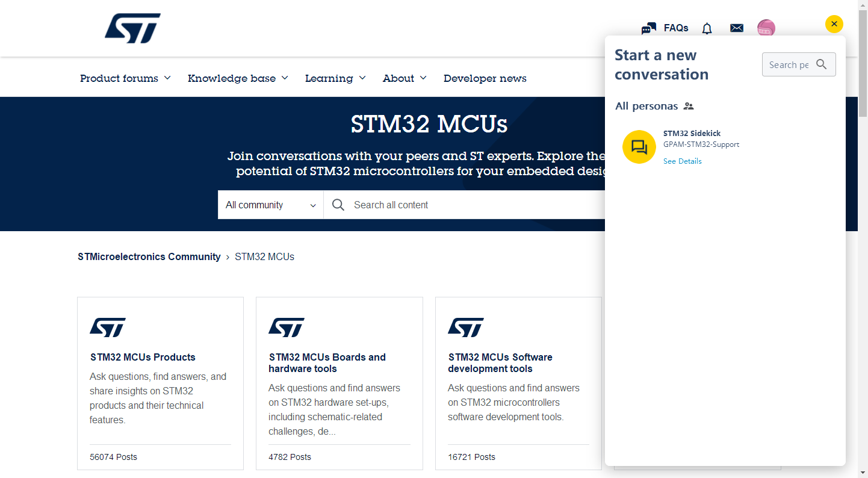Expand the About menu
868x478 pixels.
(x=405, y=78)
